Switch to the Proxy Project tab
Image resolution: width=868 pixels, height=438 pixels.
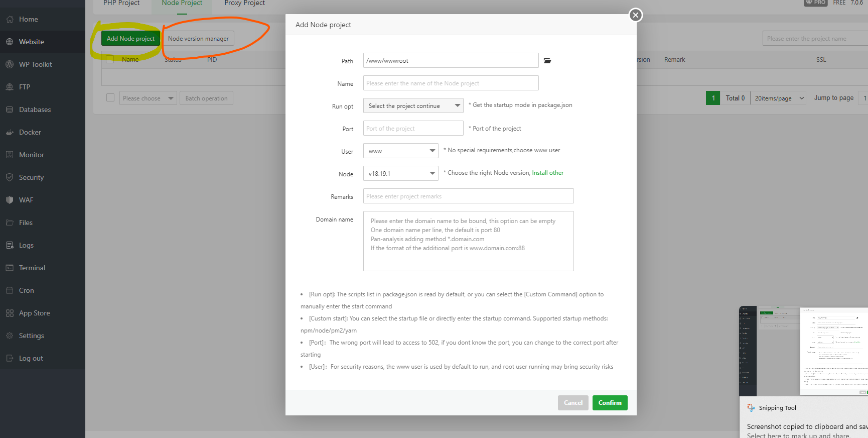(x=244, y=4)
